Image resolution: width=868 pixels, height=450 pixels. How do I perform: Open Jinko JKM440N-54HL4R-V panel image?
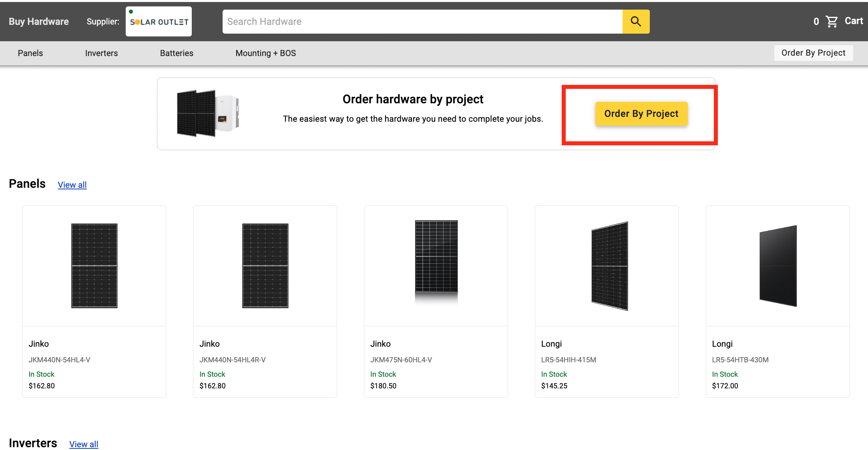coord(265,266)
